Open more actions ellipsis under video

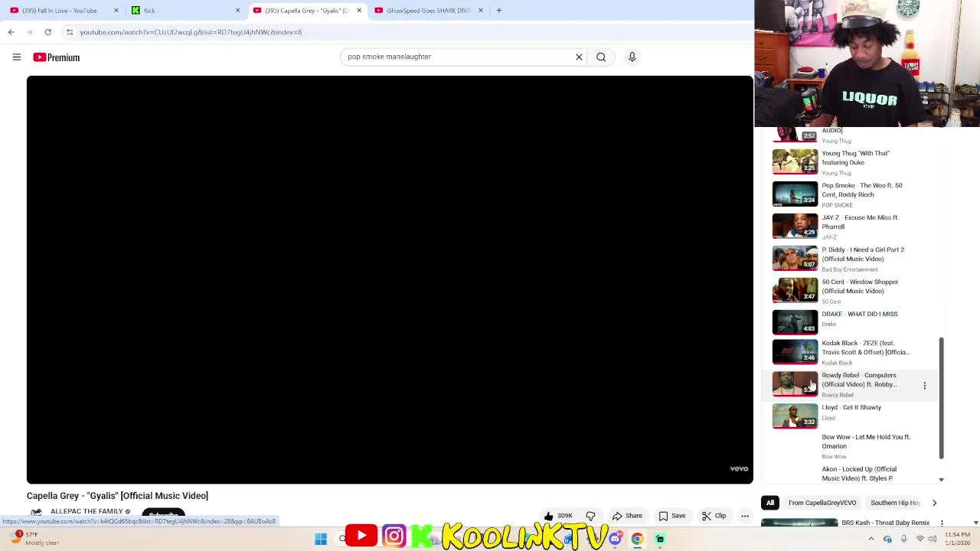tap(744, 516)
